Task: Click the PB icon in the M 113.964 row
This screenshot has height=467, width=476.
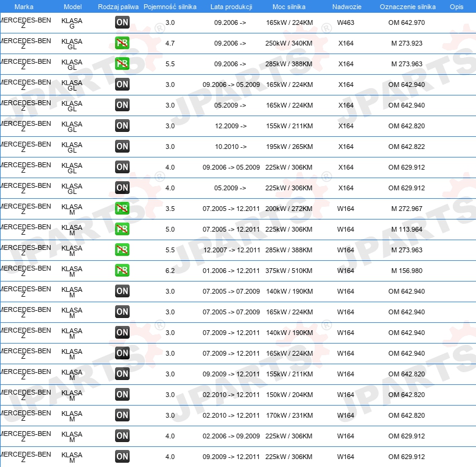Action: click(122, 229)
